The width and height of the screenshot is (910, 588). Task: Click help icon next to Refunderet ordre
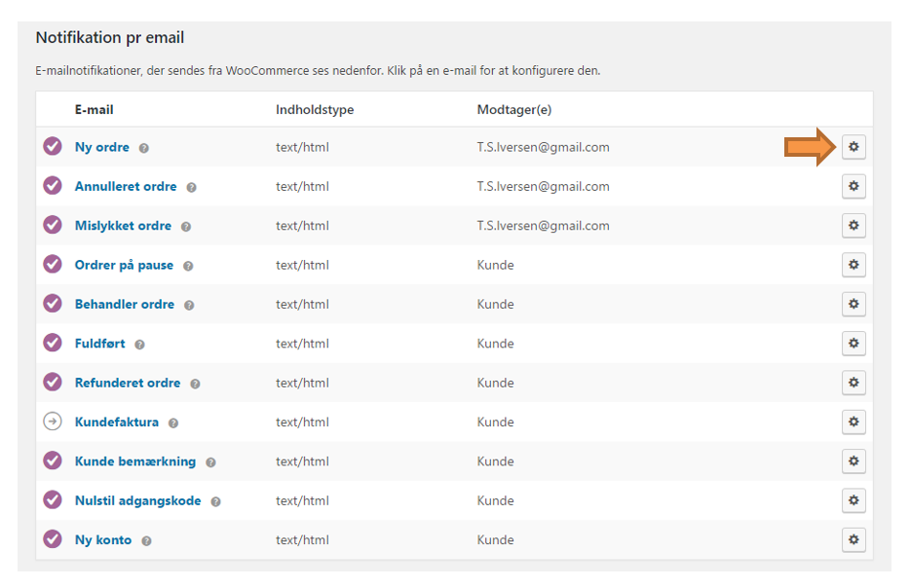[x=196, y=384]
